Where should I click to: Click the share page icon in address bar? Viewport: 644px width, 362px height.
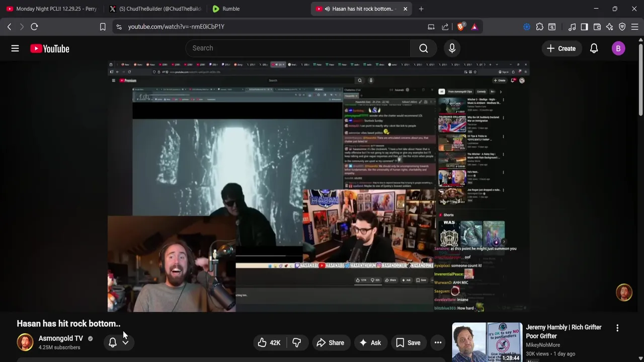445,27
